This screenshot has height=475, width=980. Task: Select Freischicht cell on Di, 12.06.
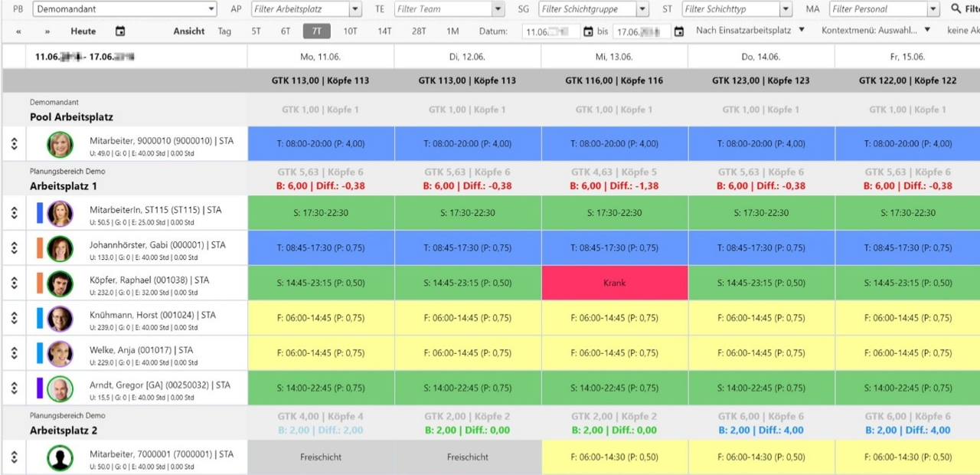click(468, 457)
